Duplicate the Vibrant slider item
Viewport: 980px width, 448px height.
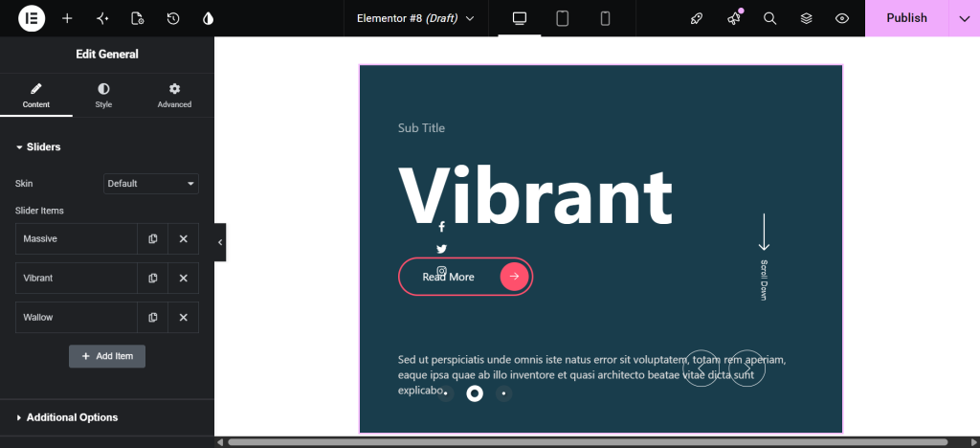pos(152,278)
